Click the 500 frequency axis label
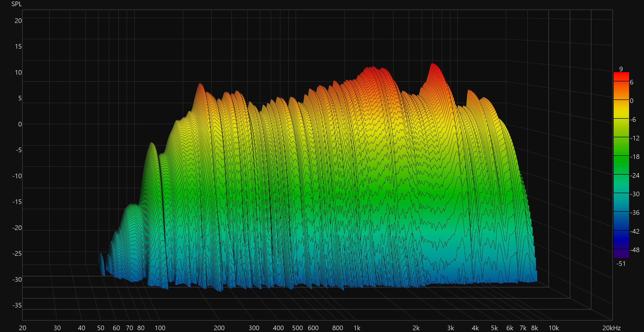 297,328
